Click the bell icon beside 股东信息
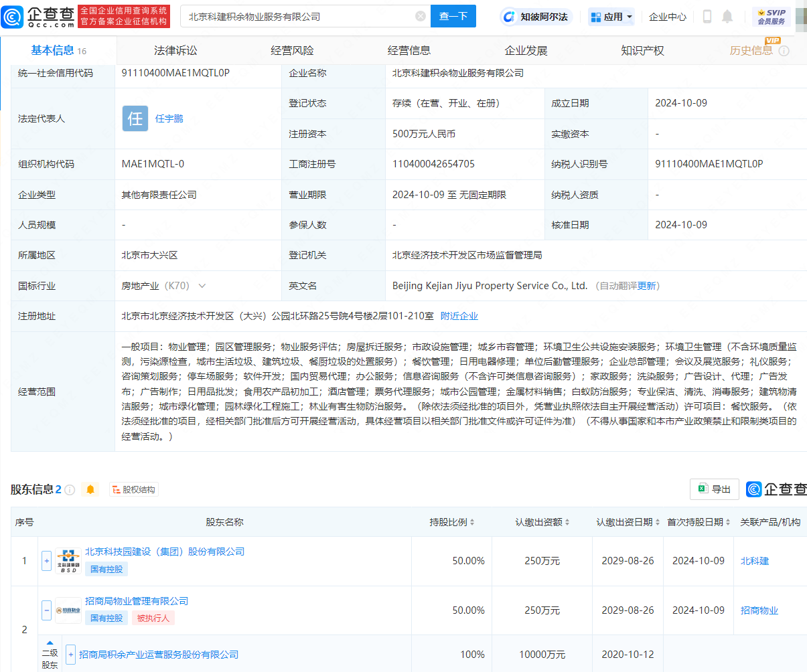 coord(91,490)
